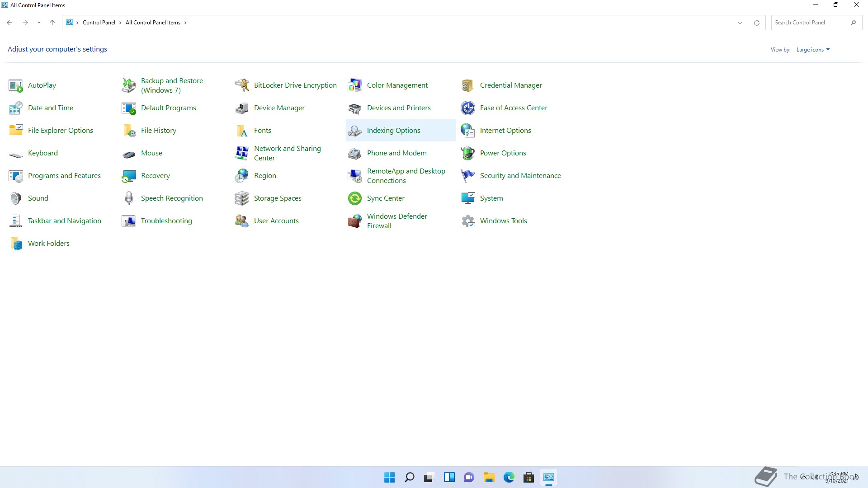The width and height of the screenshot is (868, 488).
Task: Click the search magnifier in search box
Action: click(x=853, y=23)
